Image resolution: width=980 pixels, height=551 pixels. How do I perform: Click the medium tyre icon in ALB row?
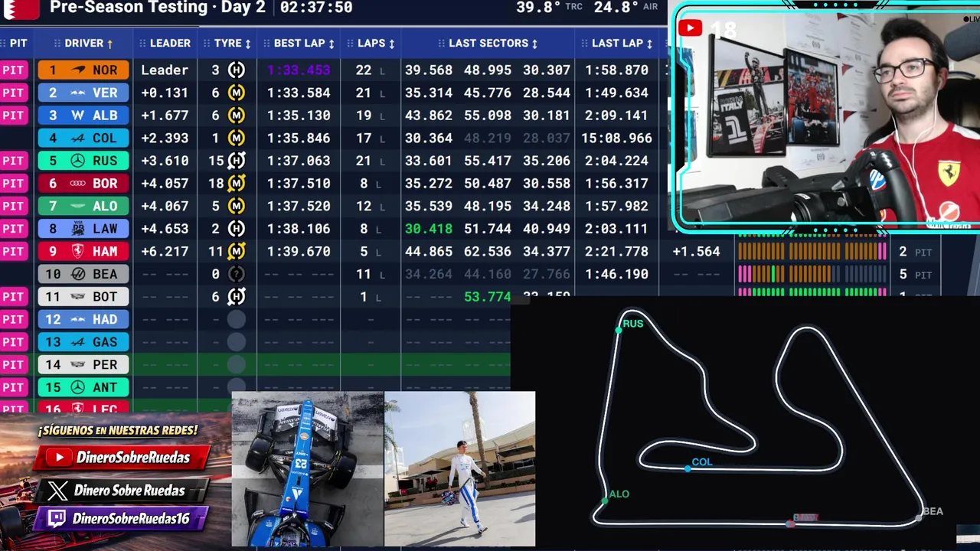(x=237, y=116)
